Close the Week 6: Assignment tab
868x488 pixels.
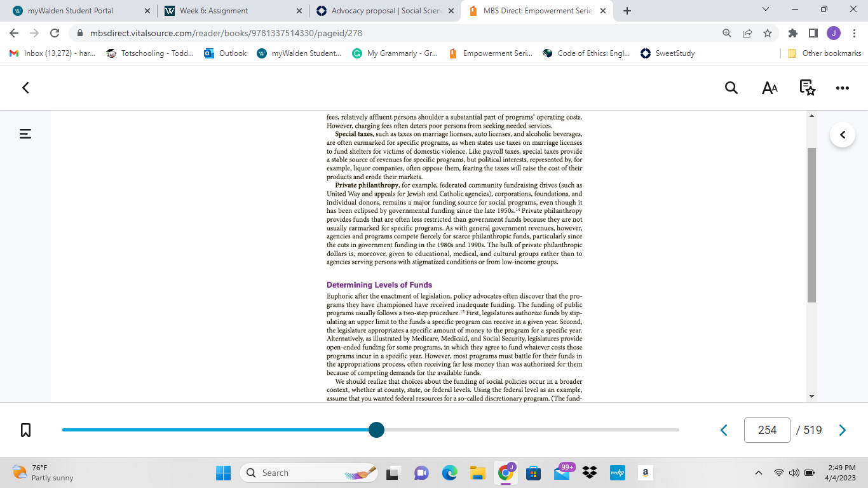pos(299,11)
